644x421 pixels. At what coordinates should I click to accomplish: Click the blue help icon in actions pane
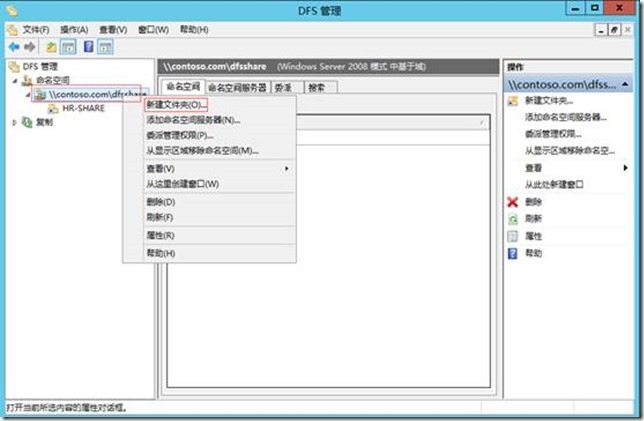(513, 253)
